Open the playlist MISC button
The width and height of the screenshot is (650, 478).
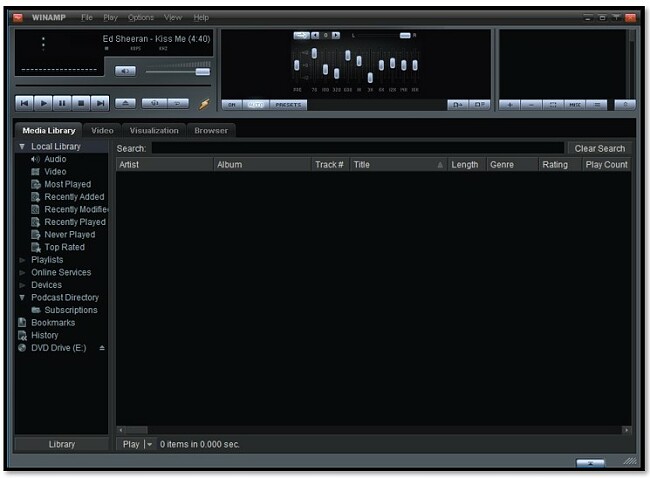click(575, 105)
